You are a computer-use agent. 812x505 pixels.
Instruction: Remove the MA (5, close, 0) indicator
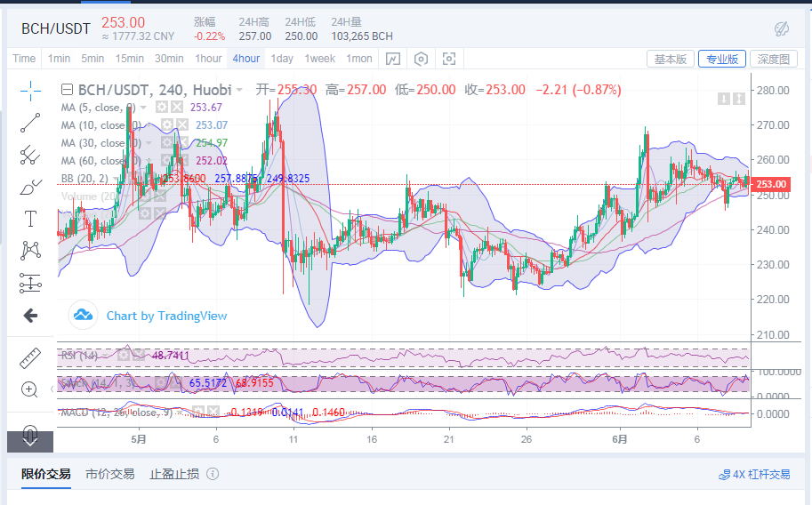[x=177, y=108]
